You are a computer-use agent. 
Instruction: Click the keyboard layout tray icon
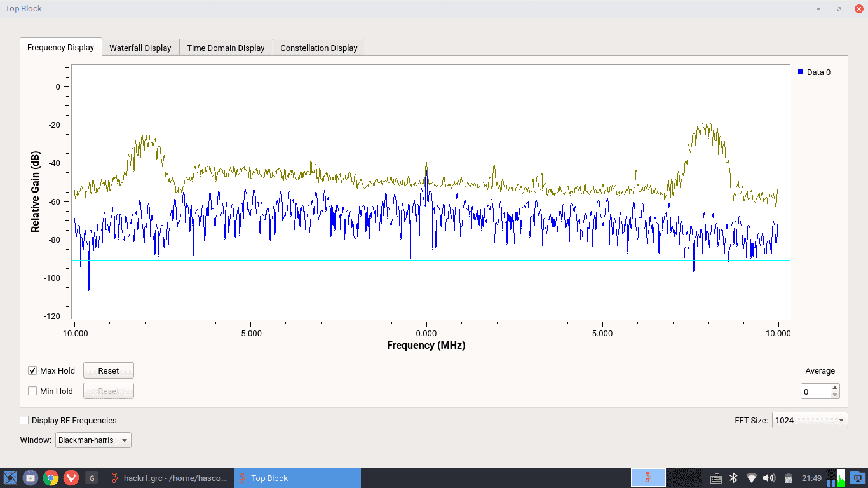click(x=715, y=478)
